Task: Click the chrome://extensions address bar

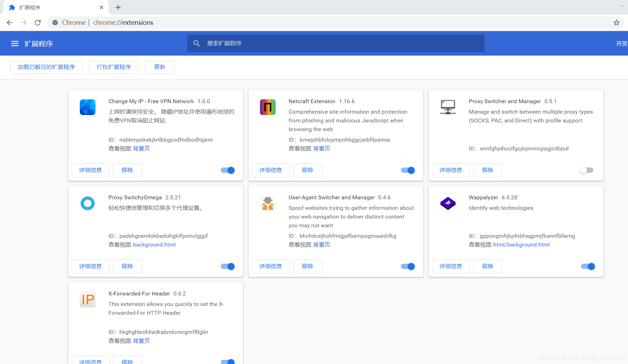Action: tap(336, 22)
